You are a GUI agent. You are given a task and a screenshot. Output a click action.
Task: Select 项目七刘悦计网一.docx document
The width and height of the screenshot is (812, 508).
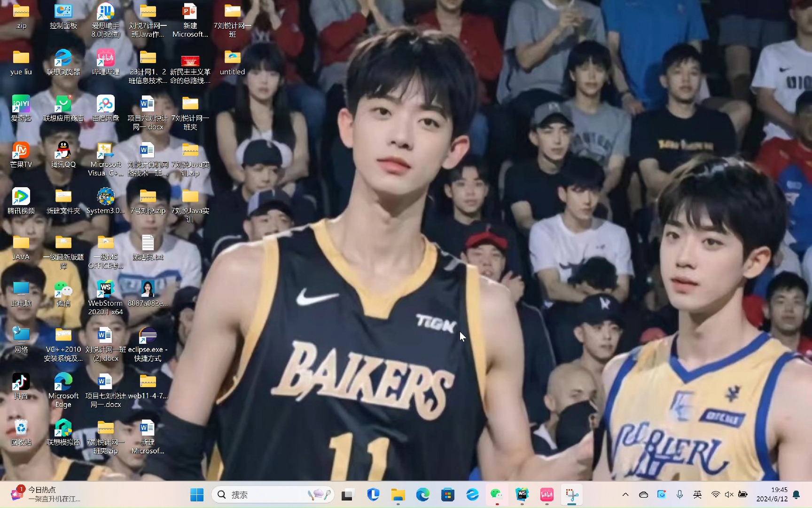point(105,391)
